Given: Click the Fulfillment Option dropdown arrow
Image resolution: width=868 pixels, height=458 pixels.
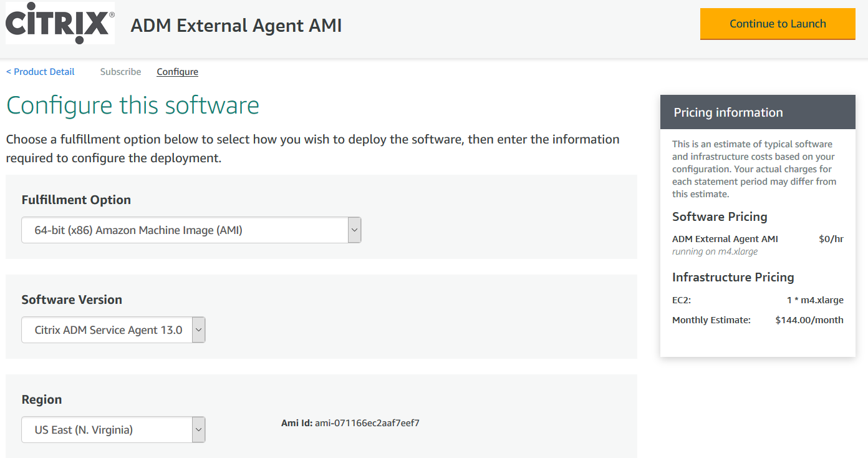Looking at the screenshot, I should click(x=354, y=230).
